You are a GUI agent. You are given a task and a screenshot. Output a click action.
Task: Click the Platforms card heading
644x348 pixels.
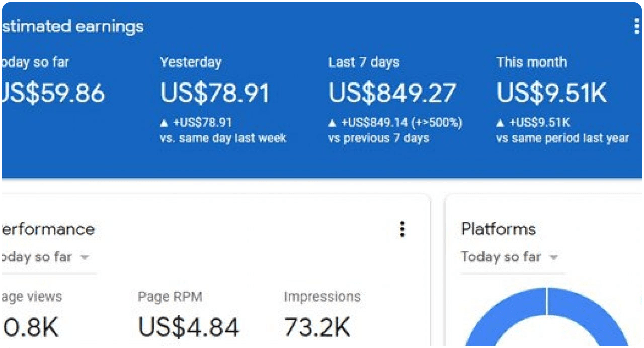point(499,229)
